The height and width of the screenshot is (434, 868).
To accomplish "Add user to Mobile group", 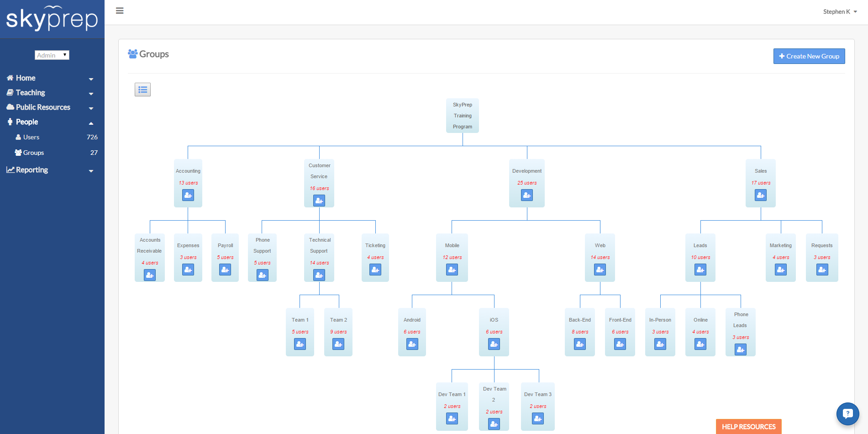I will click(x=452, y=270).
